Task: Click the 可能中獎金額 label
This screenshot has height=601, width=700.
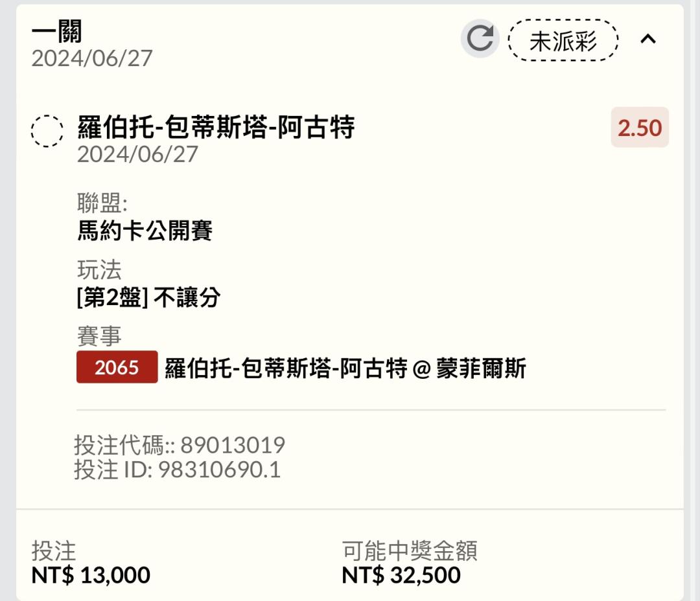Action: [410, 550]
